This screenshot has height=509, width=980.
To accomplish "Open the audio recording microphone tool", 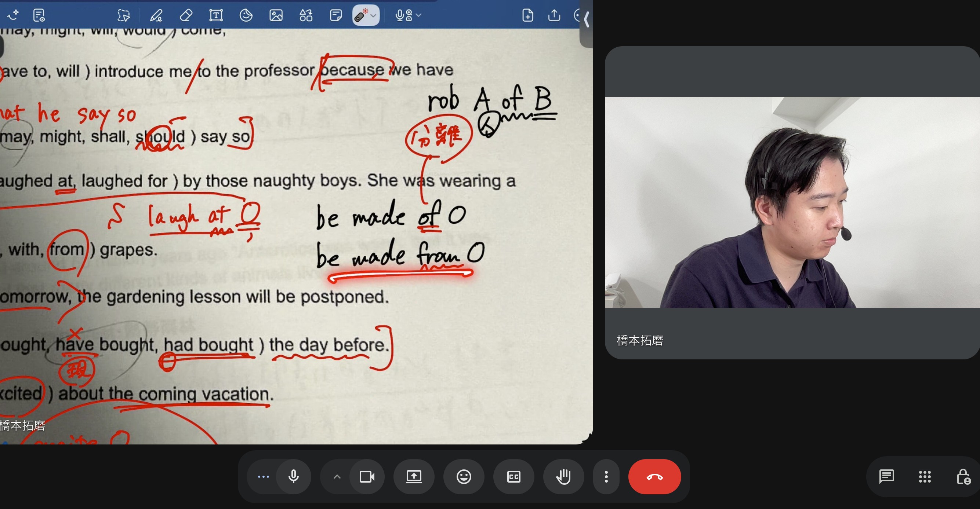I will coord(404,15).
